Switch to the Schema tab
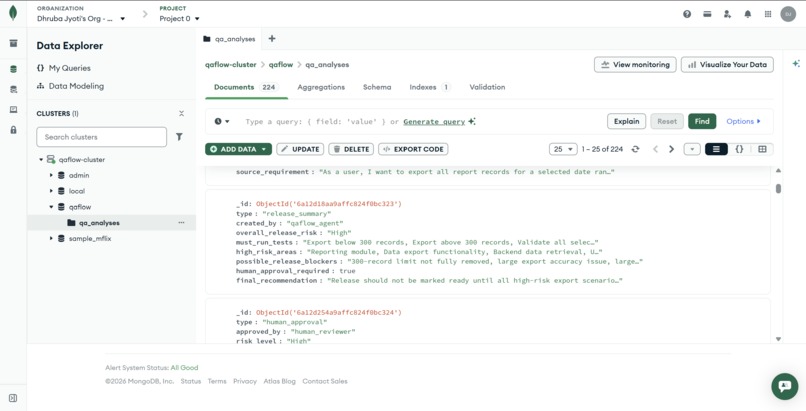806x411 pixels. tap(377, 87)
